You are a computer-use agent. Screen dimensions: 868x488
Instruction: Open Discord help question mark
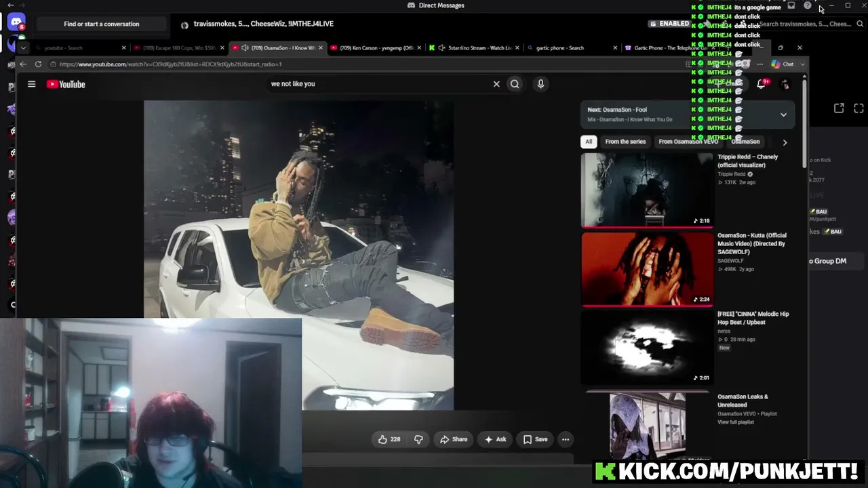click(807, 5)
